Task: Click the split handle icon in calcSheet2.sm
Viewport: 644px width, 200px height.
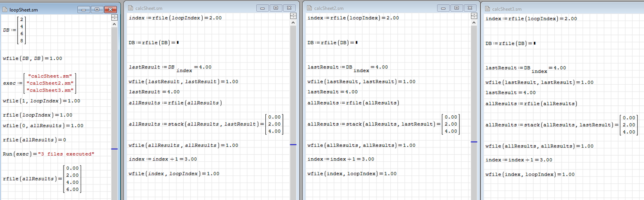Action: pos(474,16)
